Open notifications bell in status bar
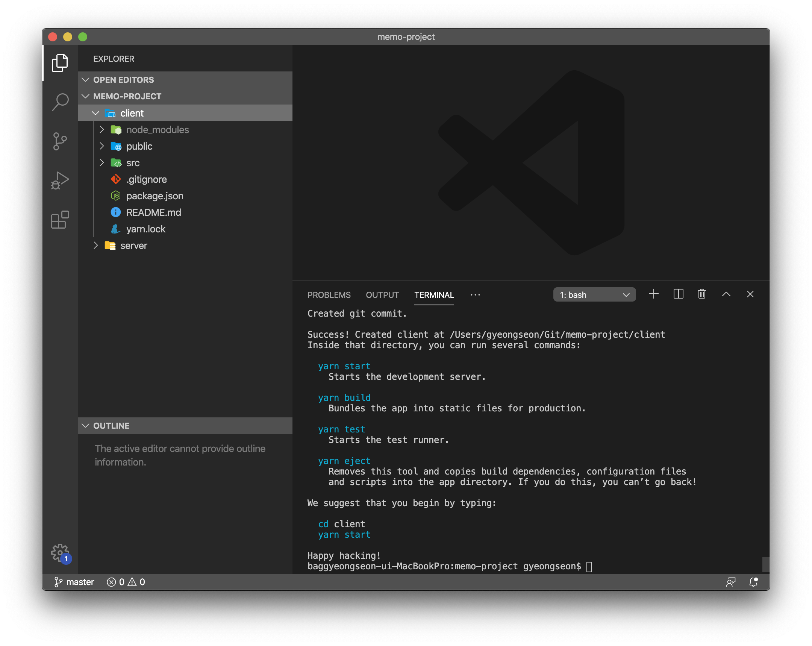 pos(753,582)
